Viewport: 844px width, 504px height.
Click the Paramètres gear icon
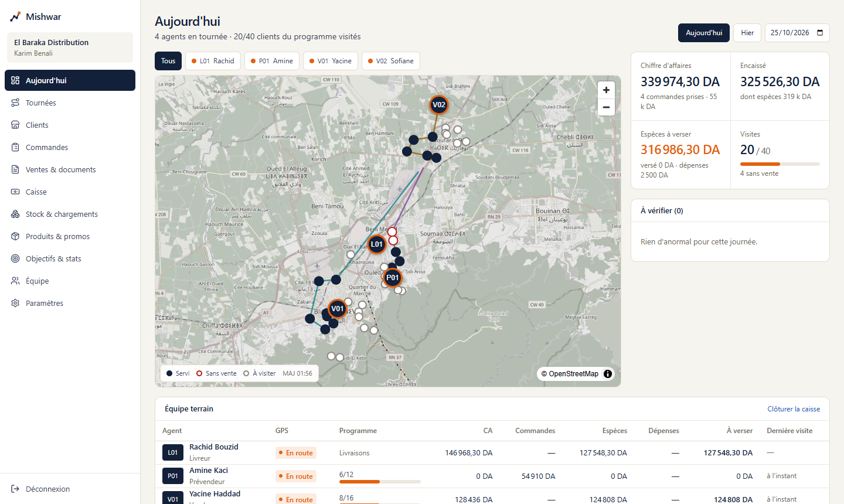pos(15,303)
